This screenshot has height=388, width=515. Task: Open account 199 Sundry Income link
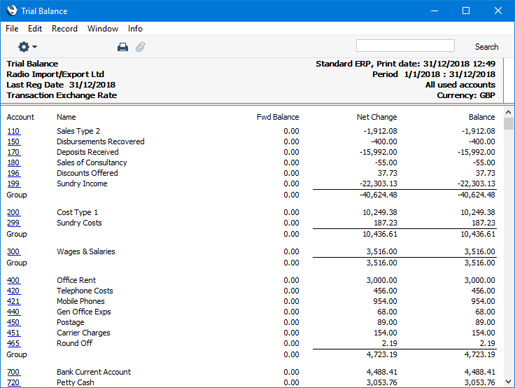pyautogui.click(x=14, y=184)
